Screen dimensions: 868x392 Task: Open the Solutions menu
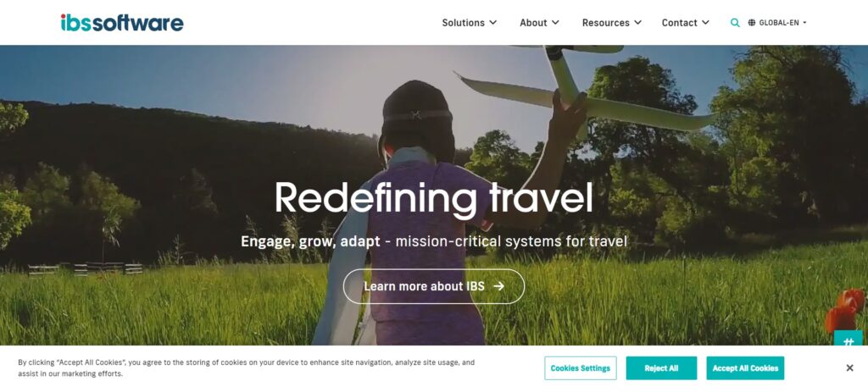(x=470, y=23)
